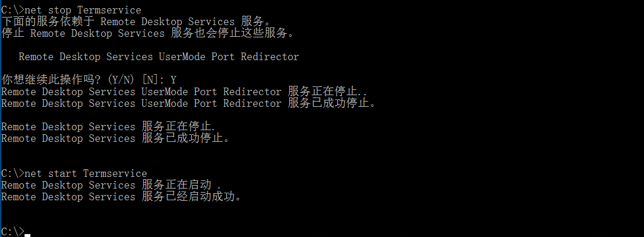Click the (Y/N) confirmation prompt text

pyautogui.click(x=121, y=80)
